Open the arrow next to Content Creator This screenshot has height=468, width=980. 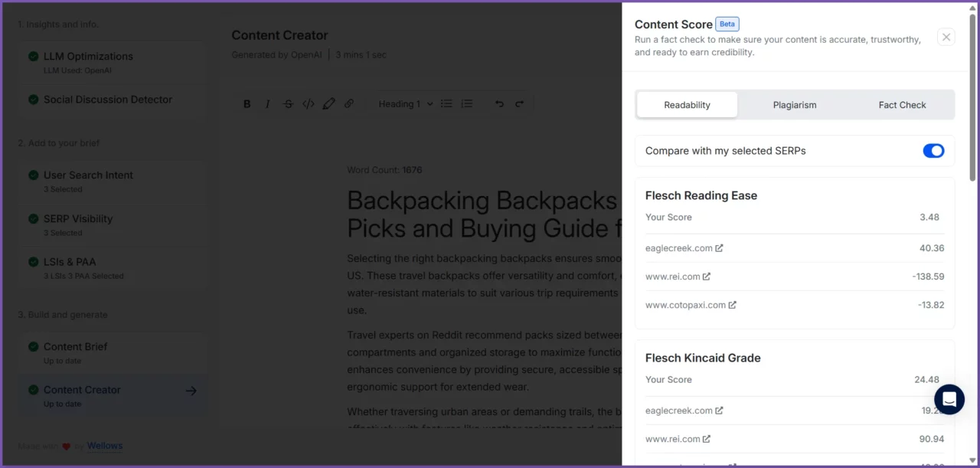pos(191,390)
